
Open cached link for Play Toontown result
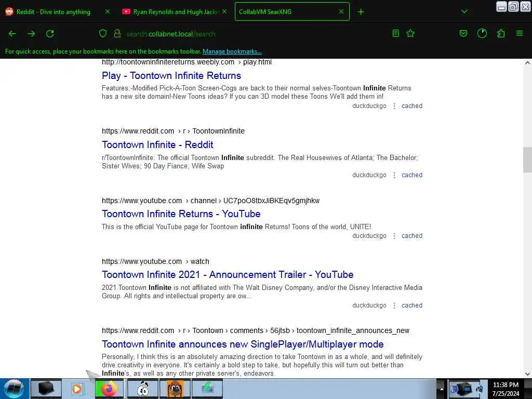tap(412, 106)
